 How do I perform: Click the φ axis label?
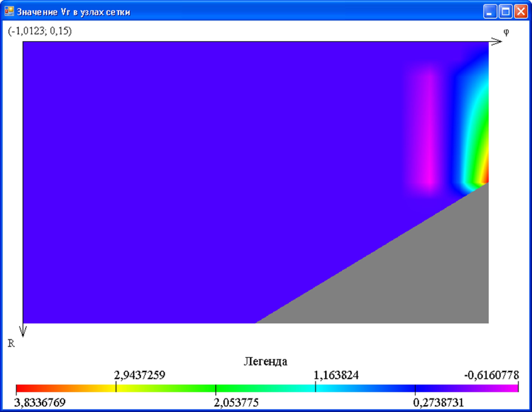(506, 32)
